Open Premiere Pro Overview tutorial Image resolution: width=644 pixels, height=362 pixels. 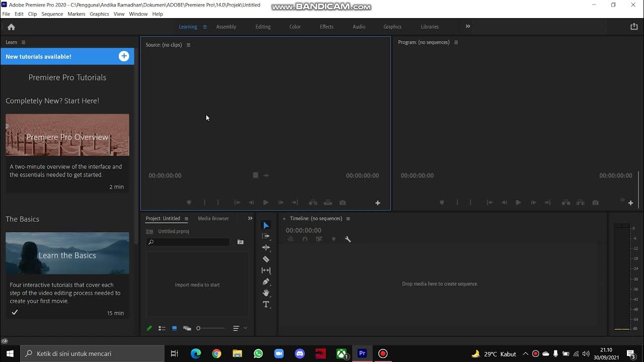coord(67,135)
